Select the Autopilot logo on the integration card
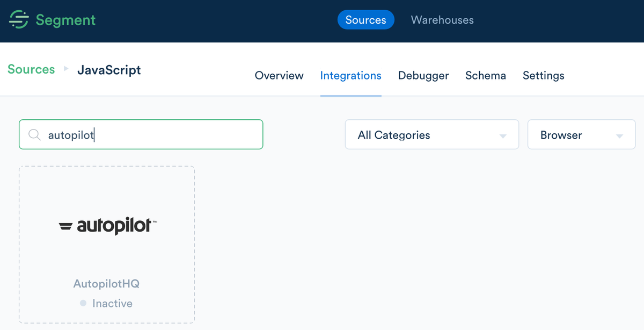644x330 pixels. tap(106, 226)
